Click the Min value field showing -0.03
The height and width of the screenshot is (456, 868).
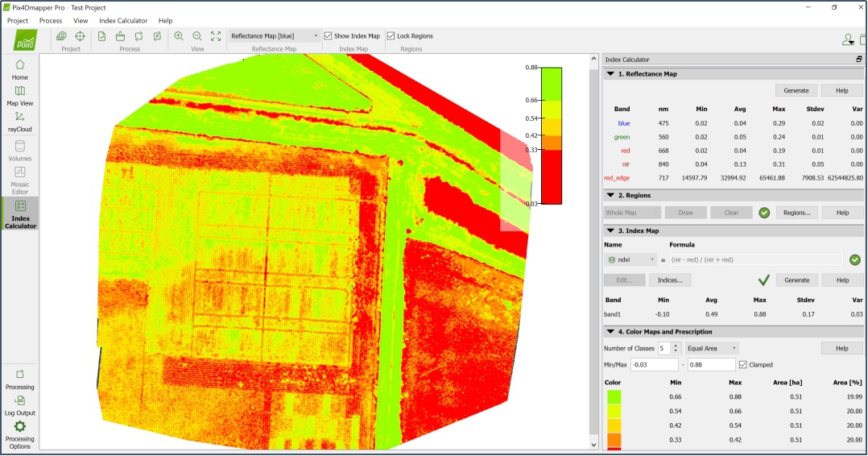tap(655, 365)
